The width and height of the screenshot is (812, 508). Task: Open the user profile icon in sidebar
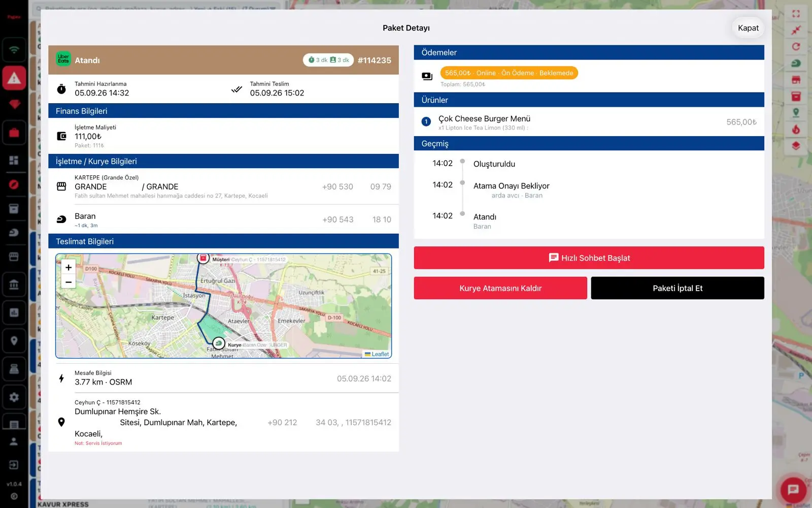[x=14, y=441]
